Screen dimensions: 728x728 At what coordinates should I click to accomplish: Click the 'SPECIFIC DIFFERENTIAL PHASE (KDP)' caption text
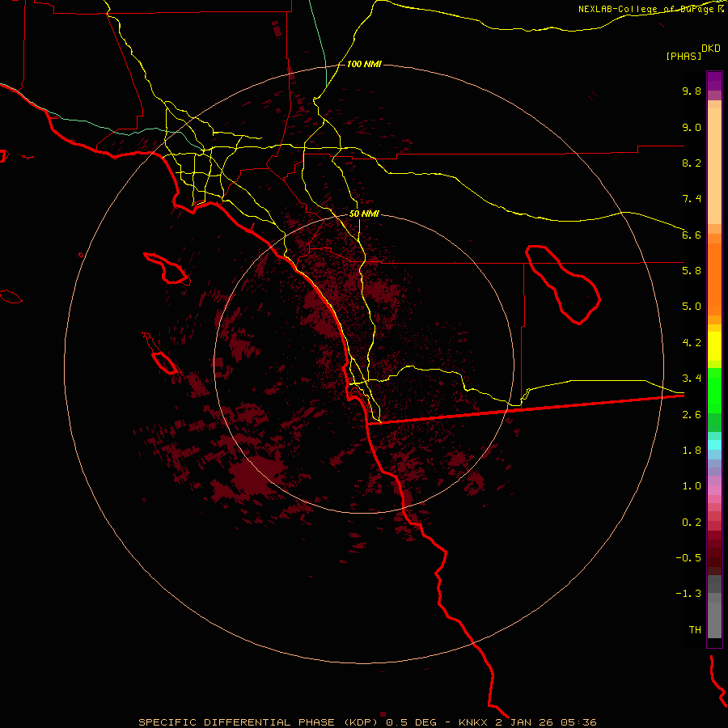(x=260, y=722)
